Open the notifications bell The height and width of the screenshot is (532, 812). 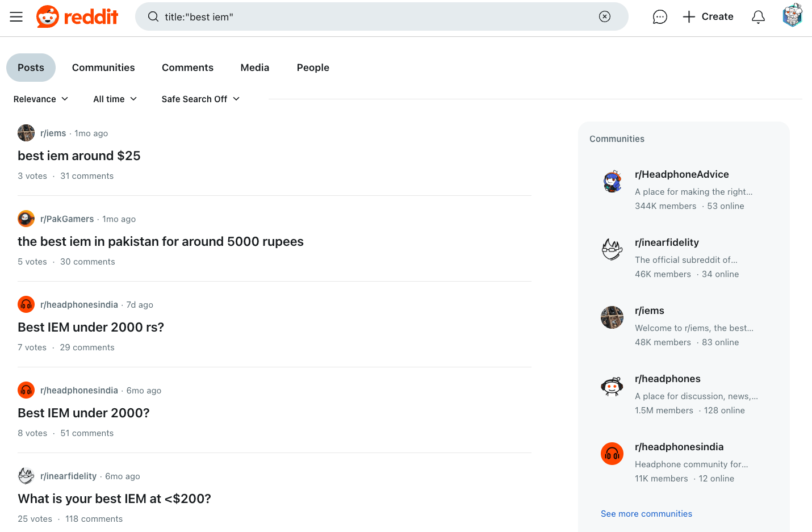coord(758,16)
